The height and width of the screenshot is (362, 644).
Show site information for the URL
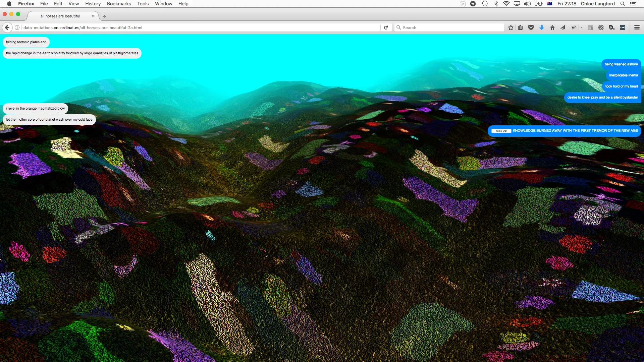pos(17,28)
